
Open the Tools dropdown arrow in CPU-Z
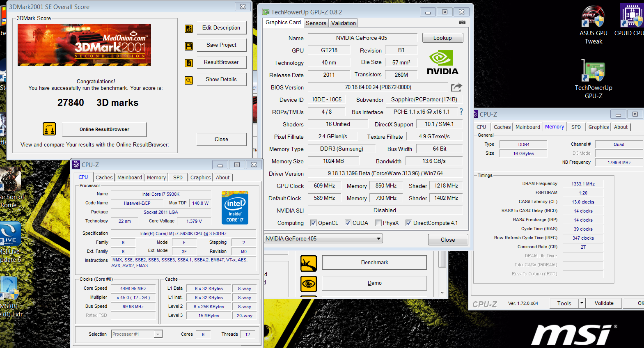coord(582,303)
